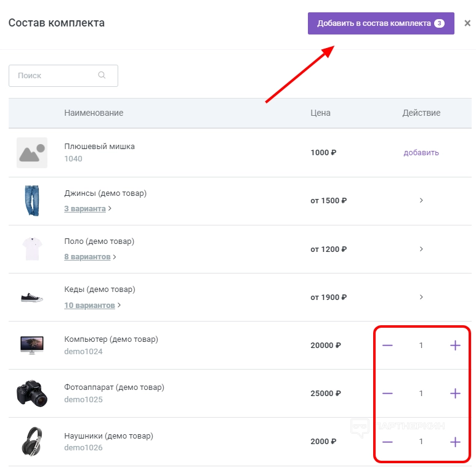The height and width of the screenshot is (470, 476).
Task: Expand Джинсы row with right chevron
Action: 421,201
